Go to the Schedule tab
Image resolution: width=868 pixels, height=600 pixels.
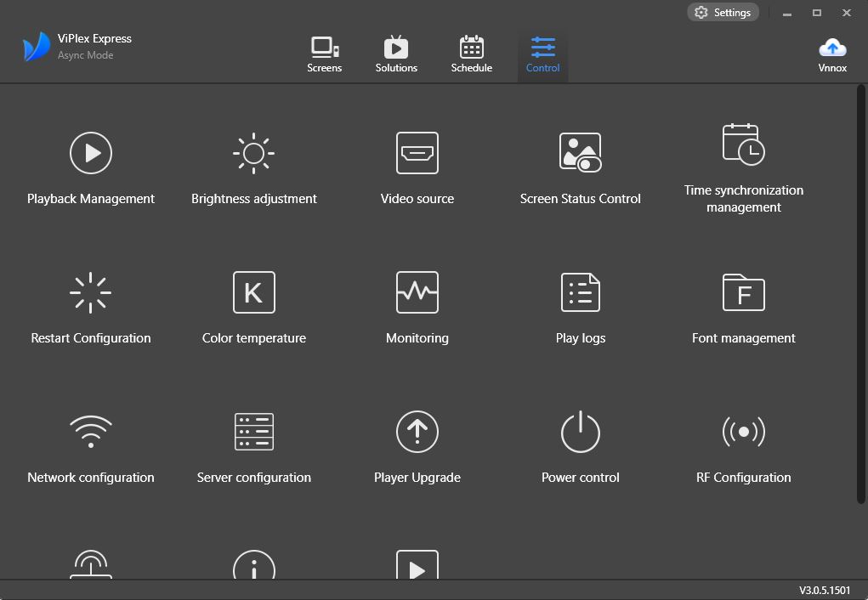pos(471,54)
